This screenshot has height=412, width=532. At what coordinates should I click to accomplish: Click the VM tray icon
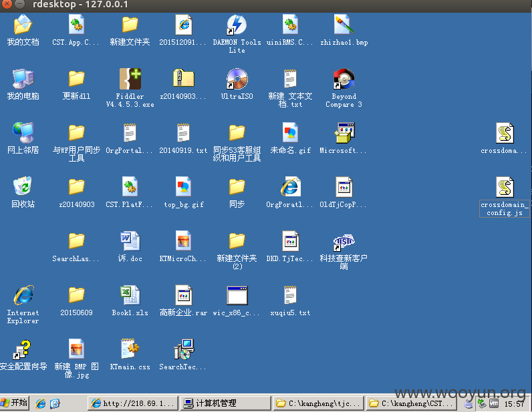coord(494,403)
